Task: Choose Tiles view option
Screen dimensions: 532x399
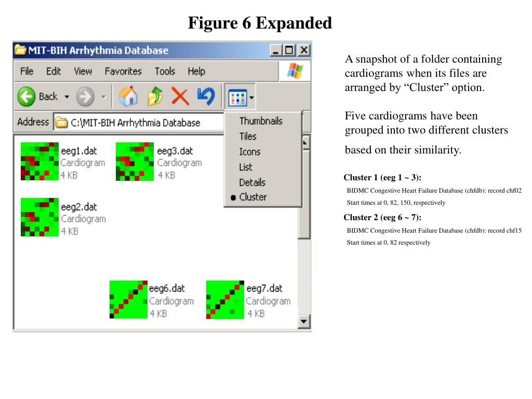Action: pyautogui.click(x=248, y=137)
